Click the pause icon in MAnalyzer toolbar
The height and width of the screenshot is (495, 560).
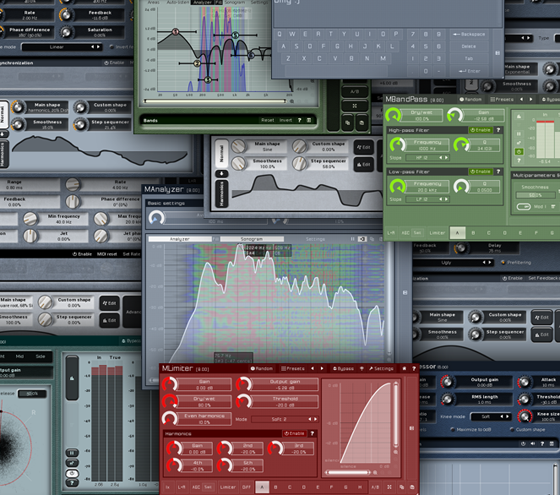pos(352,239)
